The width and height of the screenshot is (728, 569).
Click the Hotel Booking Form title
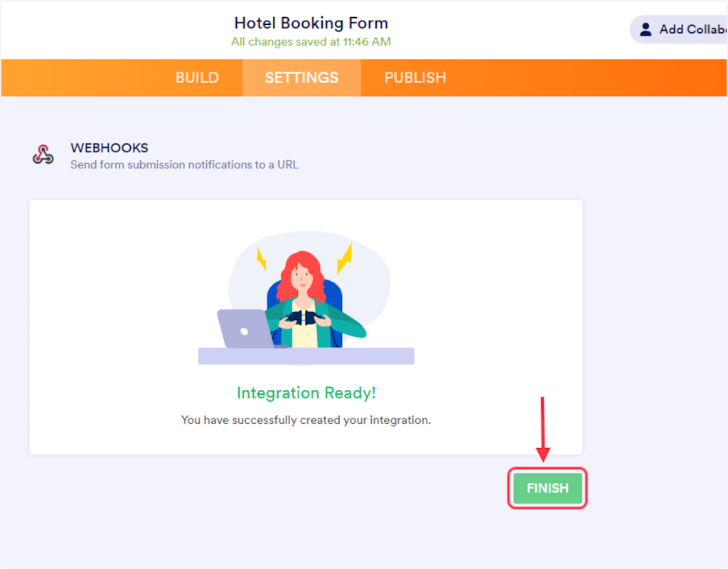tap(311, 23)
